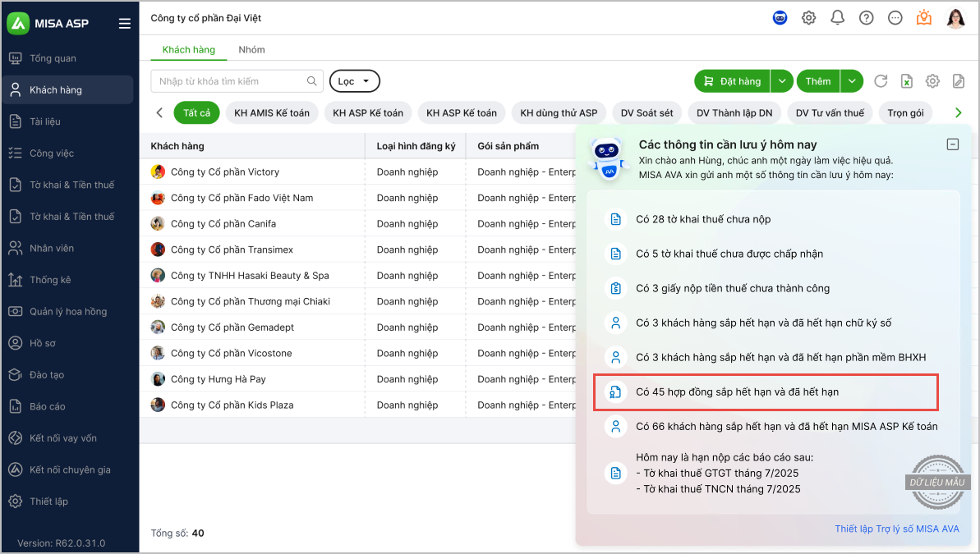980x554 pixels.
Task: Open header settings gear beside the notification bell
Action: (x=809, y=18)
